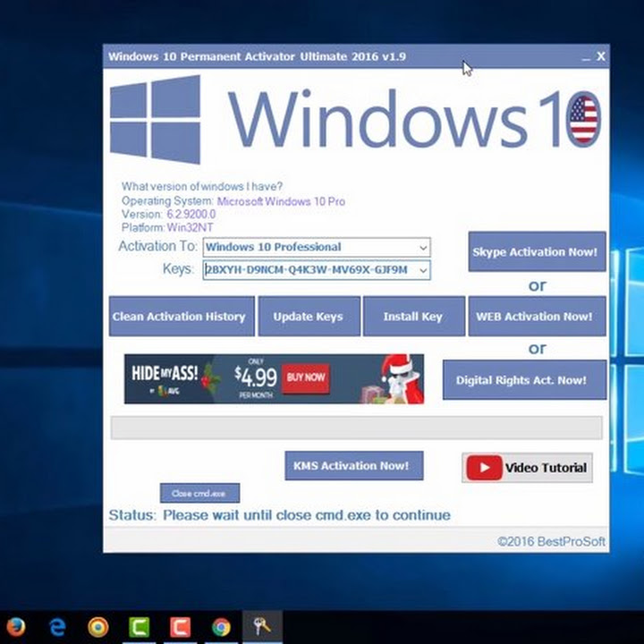This screenshot has height=644, width=644.
Task: Click the 'Microsoft Windows 10 Pro' value
Action: 281,201
